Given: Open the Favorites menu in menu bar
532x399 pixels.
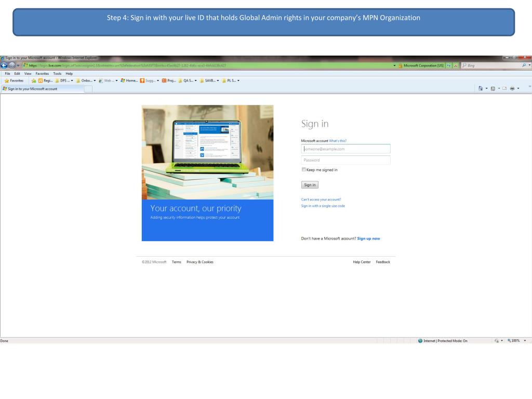Looking at the screenshot, I should pyautogui.click(x=42, y=73).
